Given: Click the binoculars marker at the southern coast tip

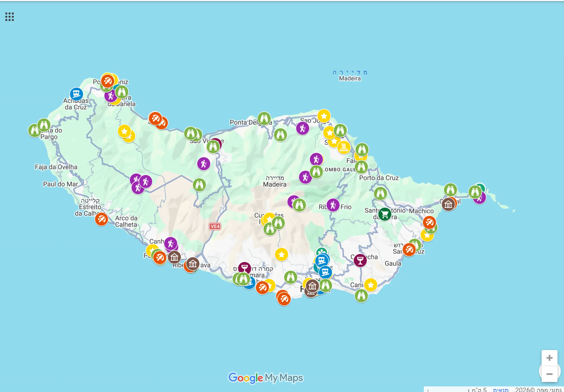Looking at the screenshot, I should (x=361, y=296).
